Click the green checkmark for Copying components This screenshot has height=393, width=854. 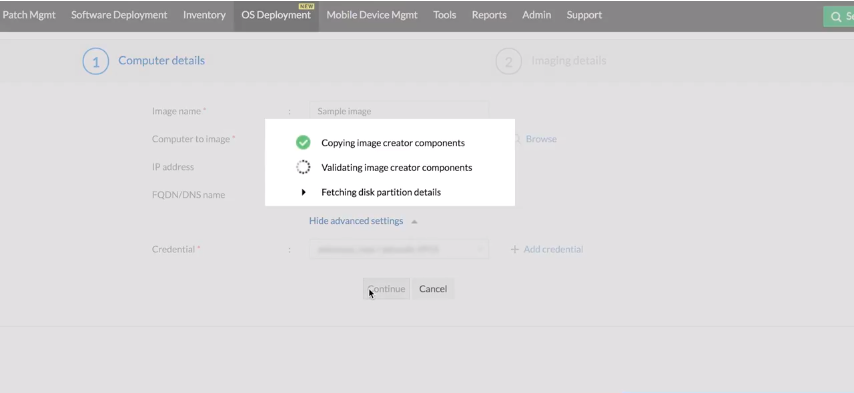point(303,143)
